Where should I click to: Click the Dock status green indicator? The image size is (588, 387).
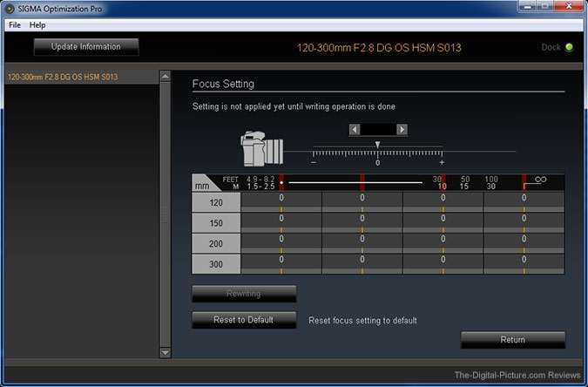click(x=569, y=47)
